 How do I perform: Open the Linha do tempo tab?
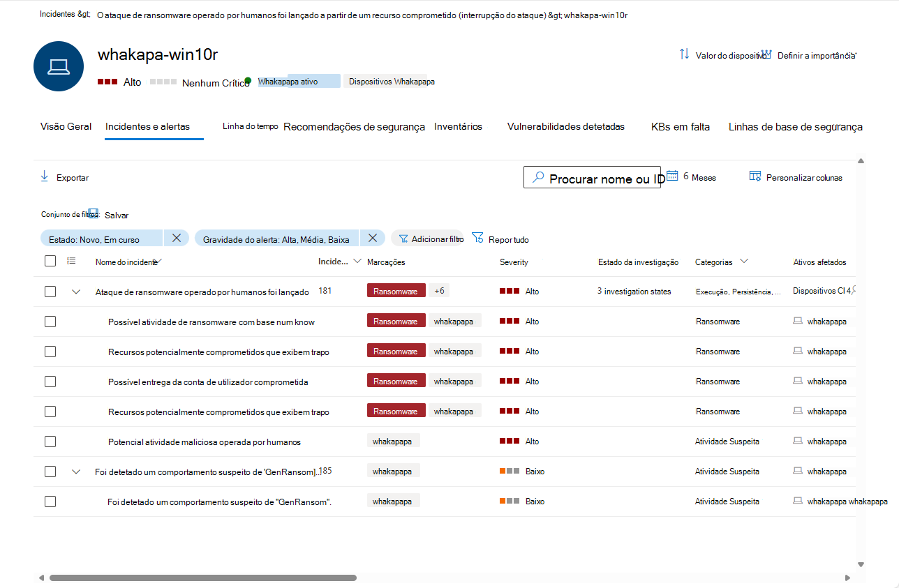coord(251,126)
